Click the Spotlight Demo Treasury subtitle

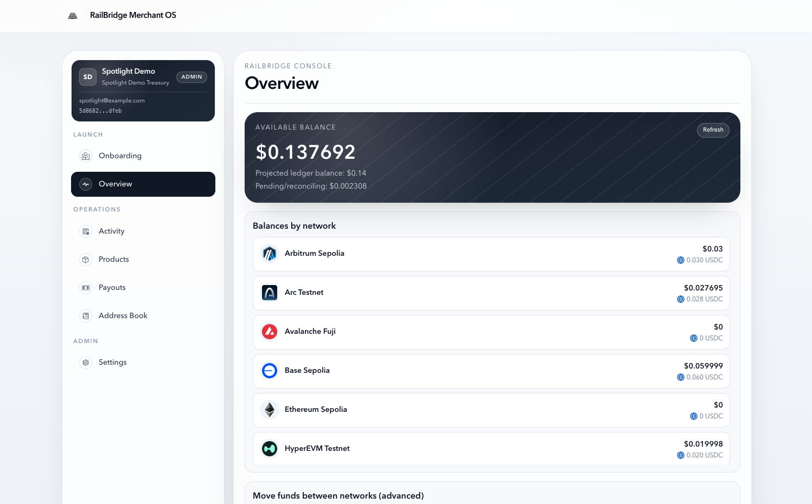136,83
